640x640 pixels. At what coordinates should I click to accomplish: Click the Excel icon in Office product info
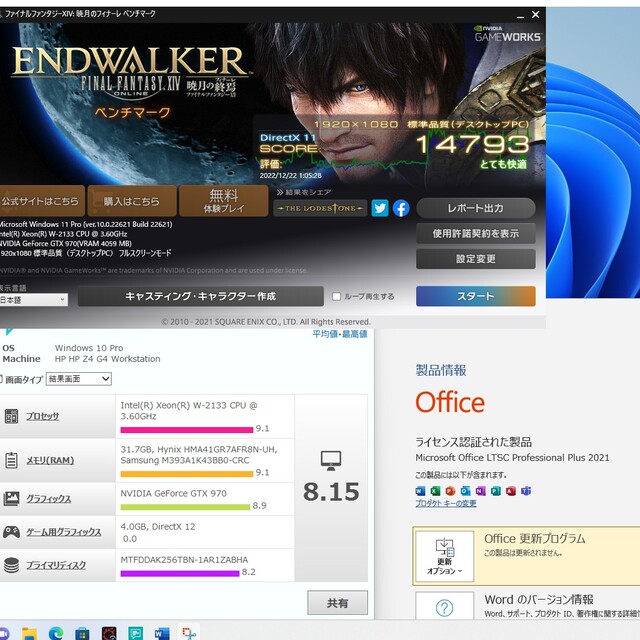(x=435, y=491)
